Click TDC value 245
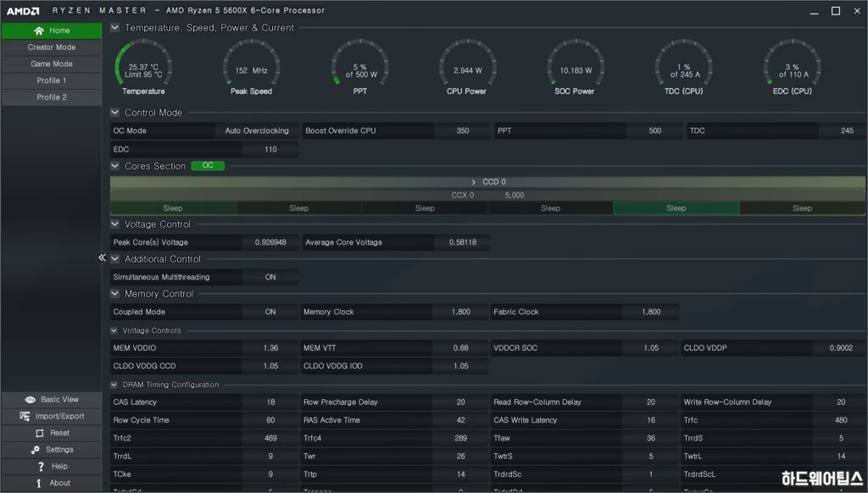The width and height of the screenshot is (868, 493). (843, 131)
